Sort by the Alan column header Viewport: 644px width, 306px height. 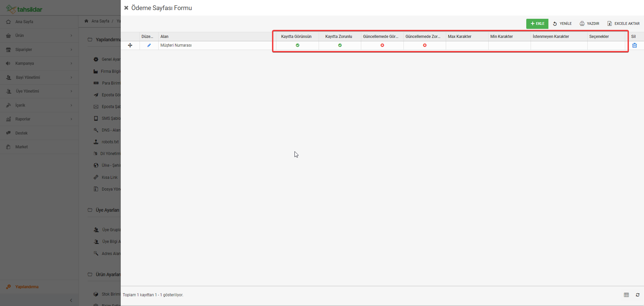[217, 37]
